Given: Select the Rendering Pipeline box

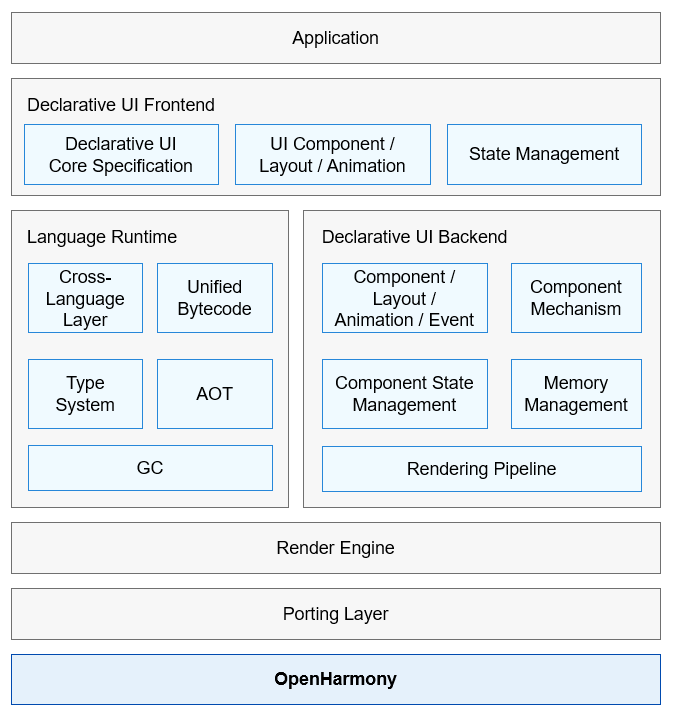Looking at the screenshot, I should pyautogui.click(x=482, y=469).
